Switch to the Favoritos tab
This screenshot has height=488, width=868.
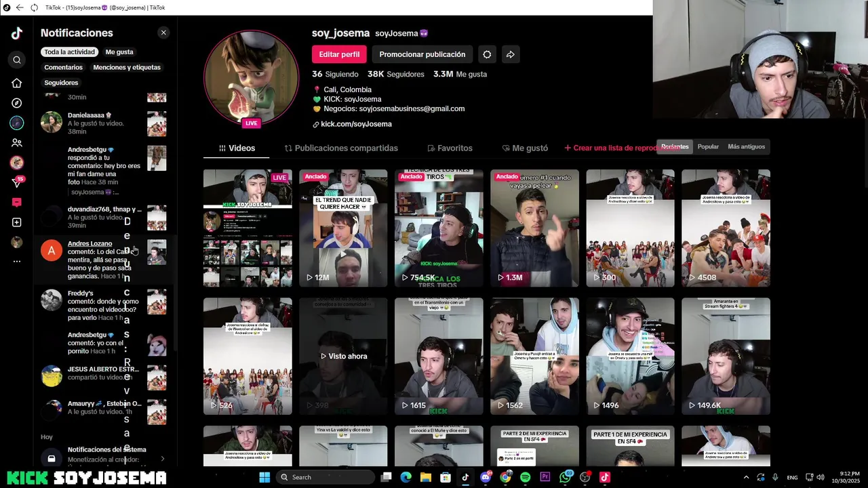point(450,148)
